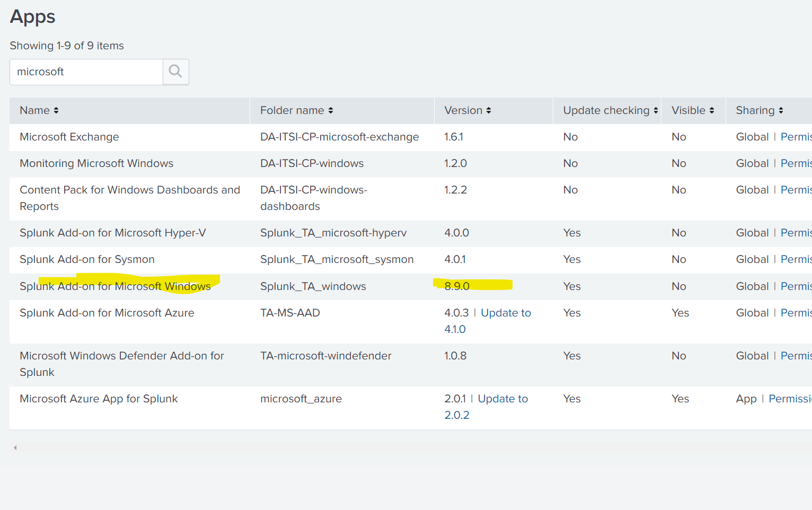The image size is (812, 510).
Task: Sort by Sharing column header
Action: tap(759, 110)
